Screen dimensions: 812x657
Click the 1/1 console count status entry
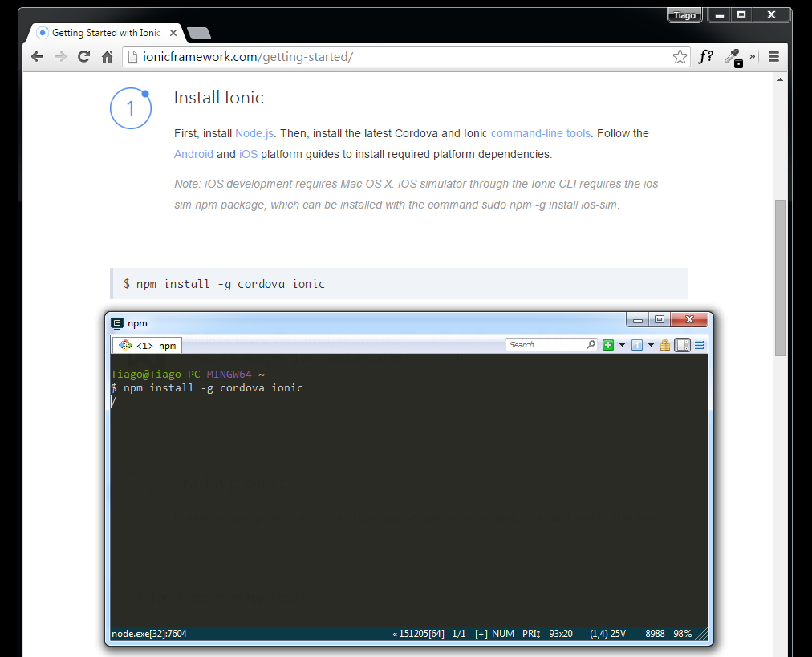[x=459, y=634]
